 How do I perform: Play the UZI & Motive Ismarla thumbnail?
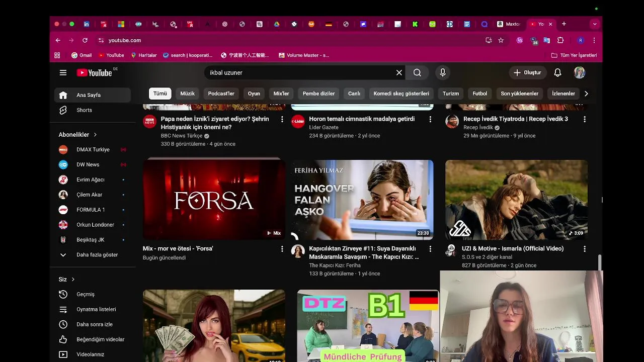pyautogui.click(x=516, y=200)
